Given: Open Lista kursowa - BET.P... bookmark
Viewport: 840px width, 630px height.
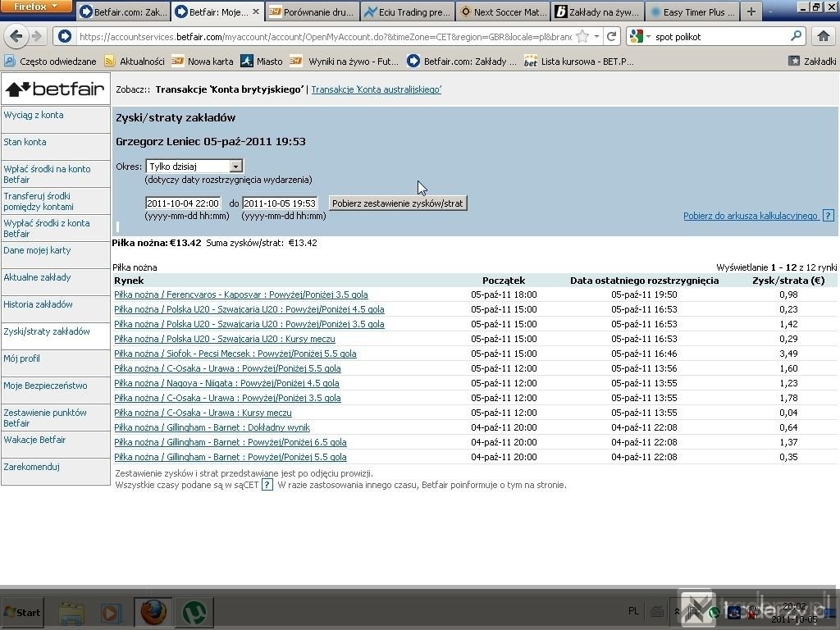Looking at the screenshot, I should click(x=578, y=61).
